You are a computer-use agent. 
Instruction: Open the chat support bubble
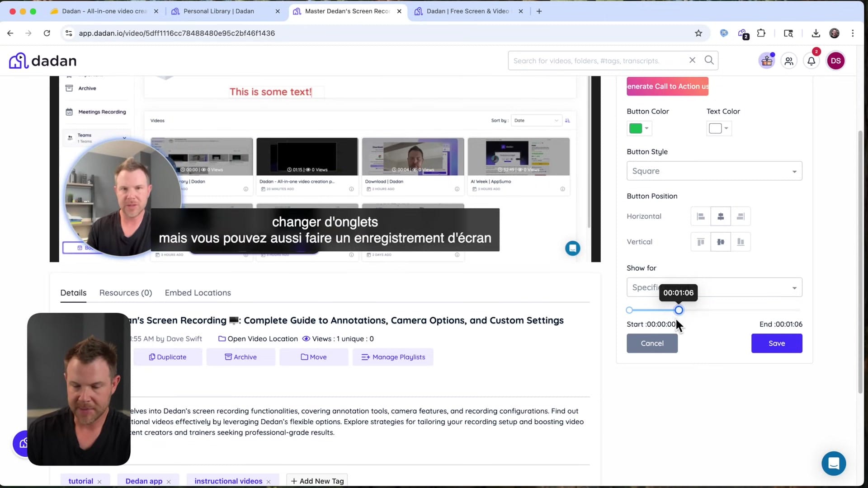(x=834, y=463)
